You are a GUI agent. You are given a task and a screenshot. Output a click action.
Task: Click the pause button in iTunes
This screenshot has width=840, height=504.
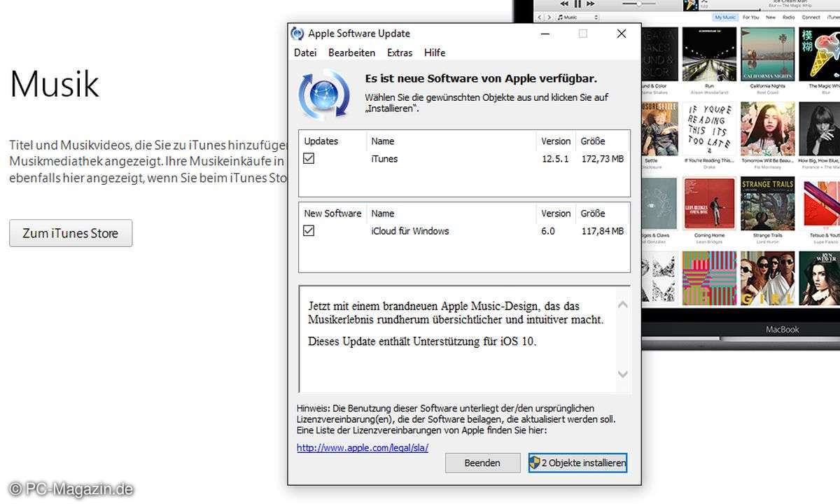[577, 3]
